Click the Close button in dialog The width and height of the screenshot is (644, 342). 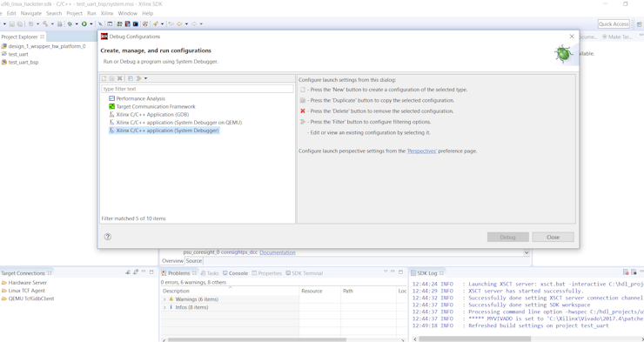[x=553, y=238]
